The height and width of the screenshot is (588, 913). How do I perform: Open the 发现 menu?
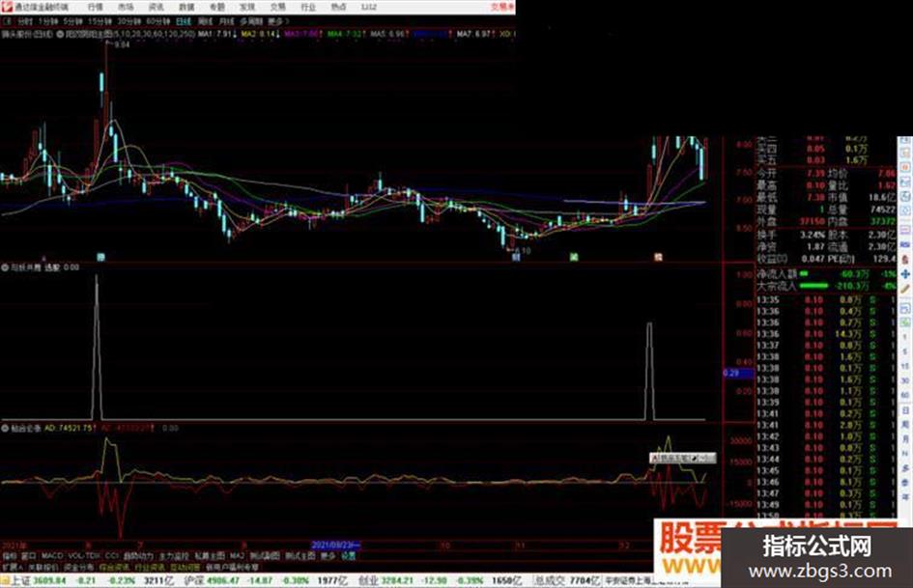click(247, 7)
